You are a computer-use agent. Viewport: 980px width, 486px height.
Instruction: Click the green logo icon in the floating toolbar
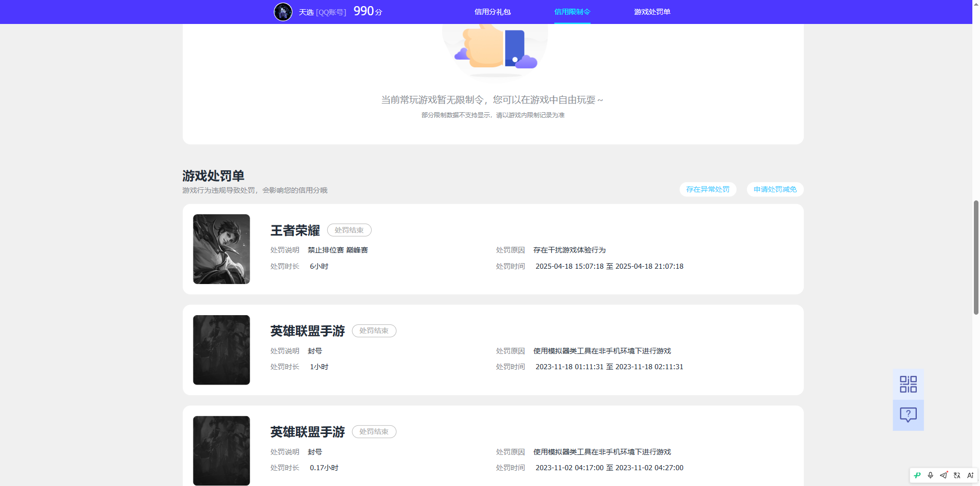tap(917, 475)
